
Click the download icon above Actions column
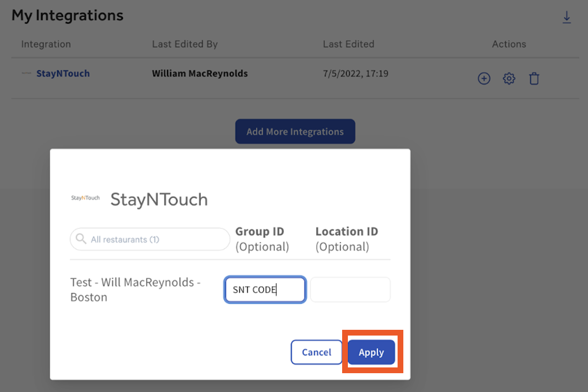tap(567, 17)
